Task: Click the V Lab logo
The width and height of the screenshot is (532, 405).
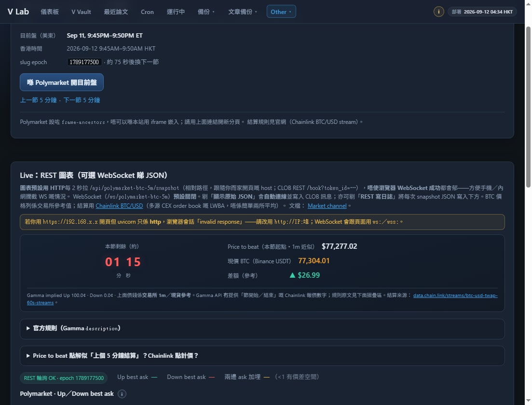Action: pyautogui.click(x=18, y=12)
